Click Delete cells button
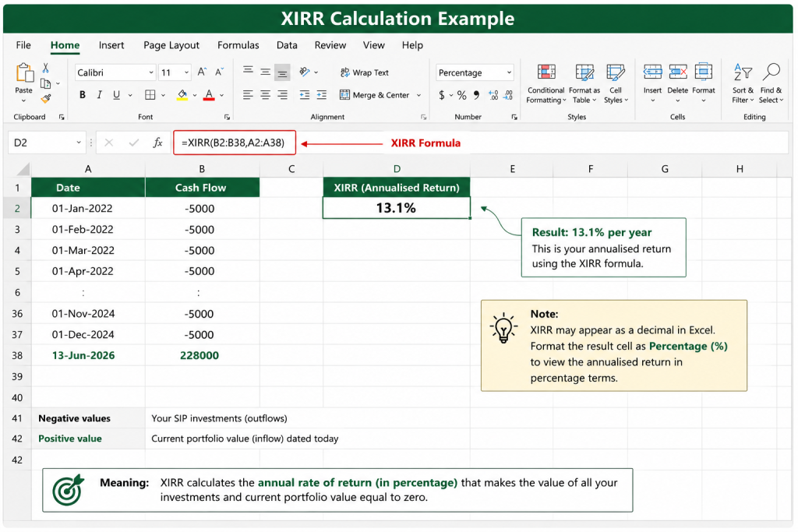Viewport: 798px width, 532px height. [677, 83]
